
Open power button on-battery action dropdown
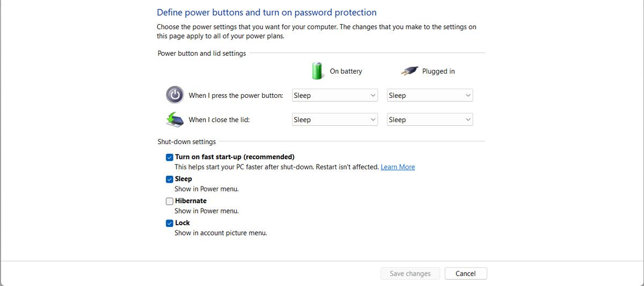coord(335,95)
